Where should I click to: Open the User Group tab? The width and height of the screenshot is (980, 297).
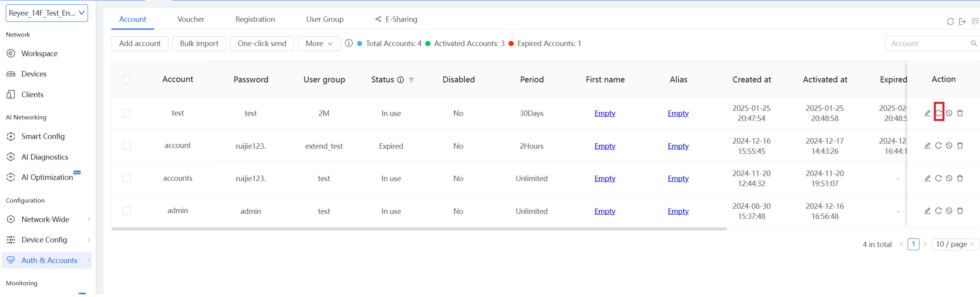pyautogui.click(x=324, y=19)
